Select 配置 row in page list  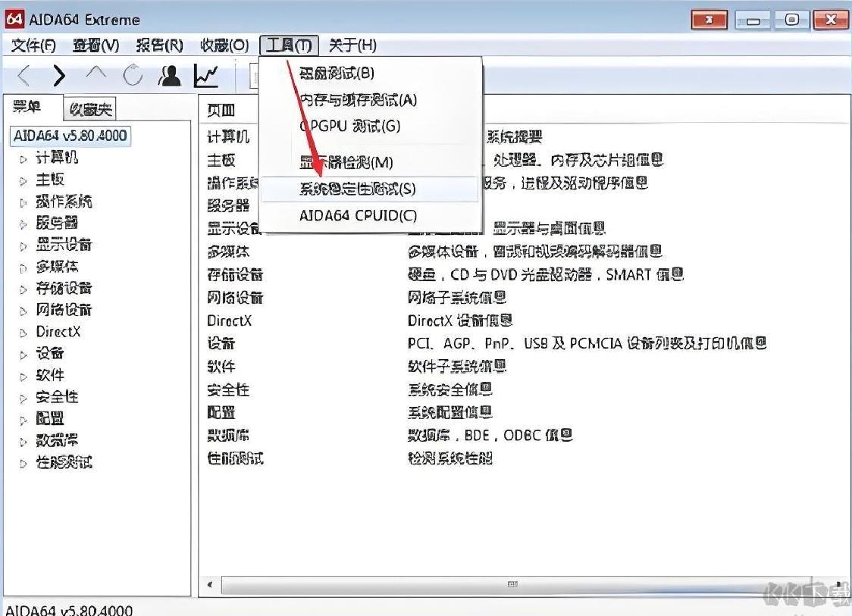click(221, 412)
